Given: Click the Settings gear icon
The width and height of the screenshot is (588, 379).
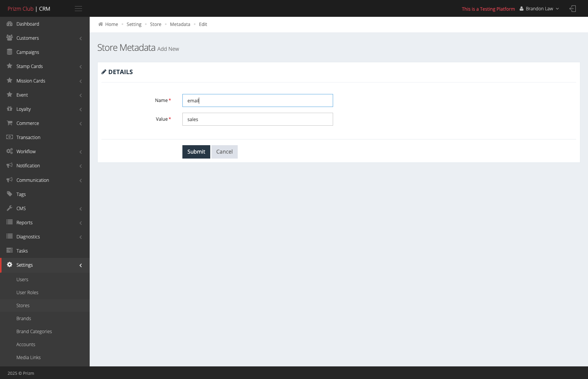Looking at the screenshot, I should click(10, 265).
